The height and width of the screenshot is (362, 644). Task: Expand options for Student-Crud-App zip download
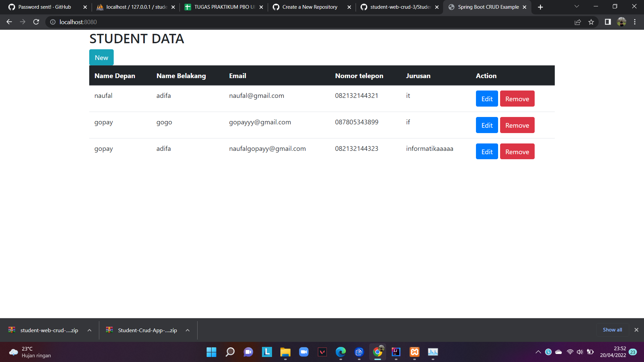click(x=188, y=330)
